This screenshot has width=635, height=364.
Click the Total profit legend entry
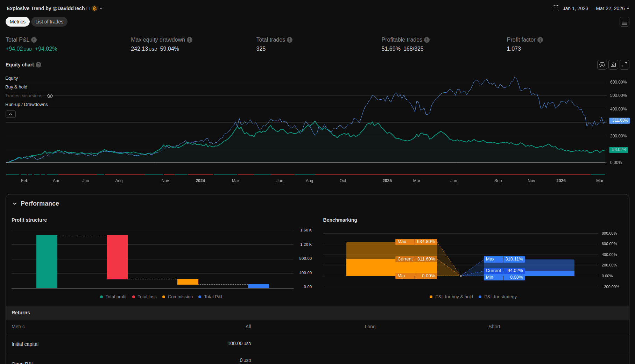[113, 297]
